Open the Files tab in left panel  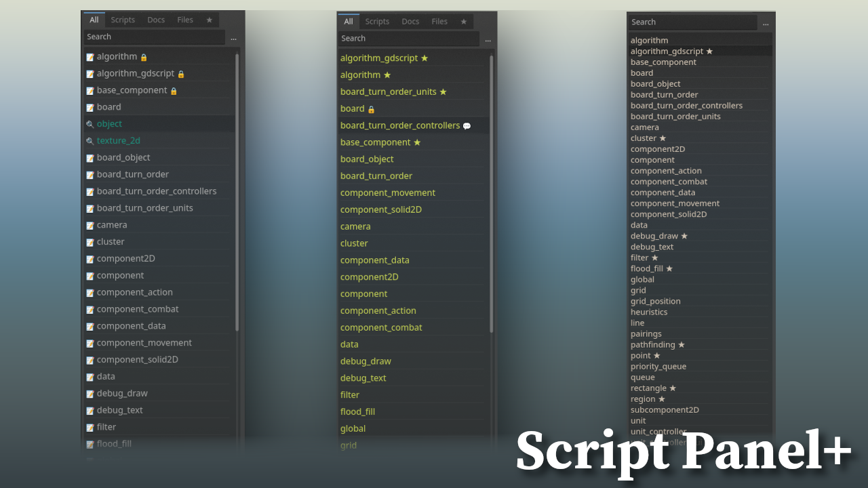click(x=185, y=20)
